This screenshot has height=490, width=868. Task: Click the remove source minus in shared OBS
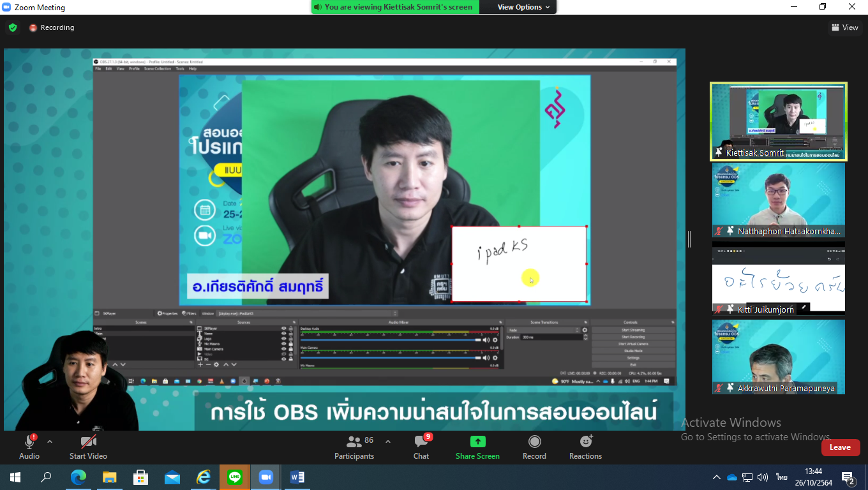[208, 364]
